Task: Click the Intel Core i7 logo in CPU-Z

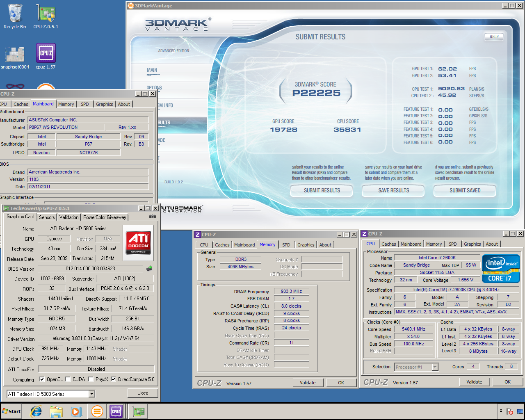Action: tap(500, 269)
